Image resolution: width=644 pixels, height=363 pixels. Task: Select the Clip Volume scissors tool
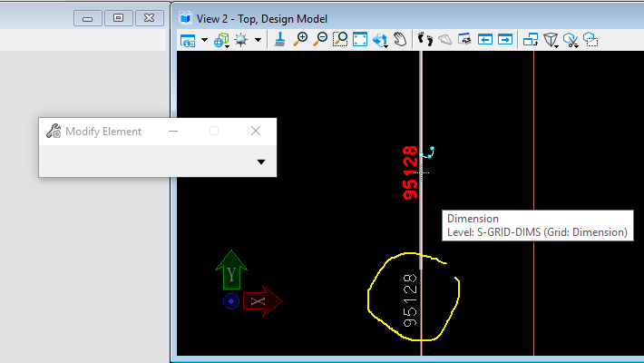coord(571,40)
